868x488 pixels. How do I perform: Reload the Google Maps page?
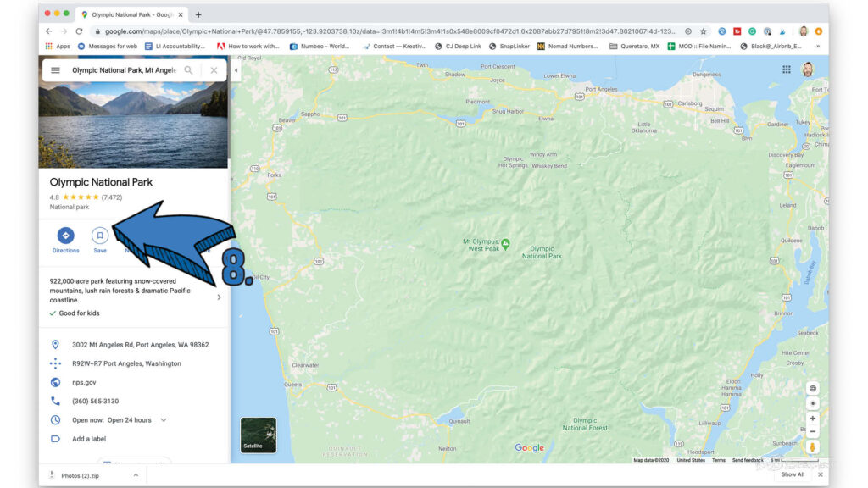tap(79, 31)
